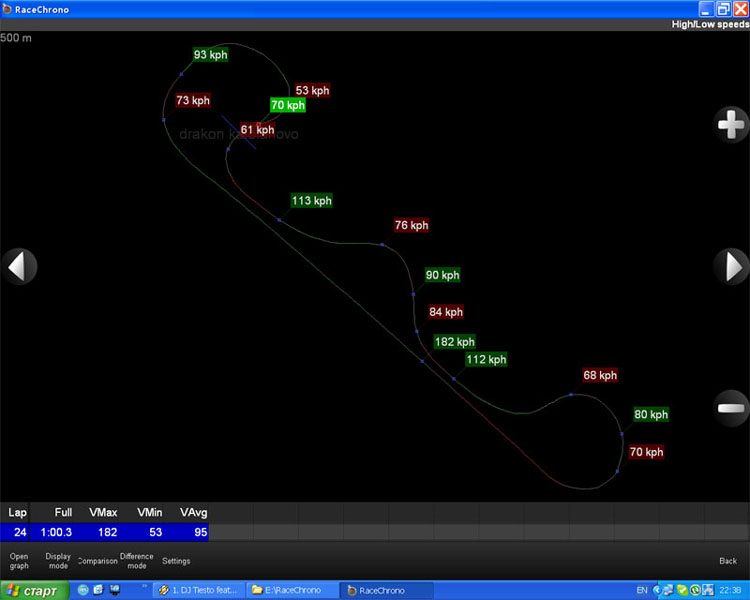Screen dimensions: 750x600
Task: Select the Comparison option
Action: tap(98, 561)
